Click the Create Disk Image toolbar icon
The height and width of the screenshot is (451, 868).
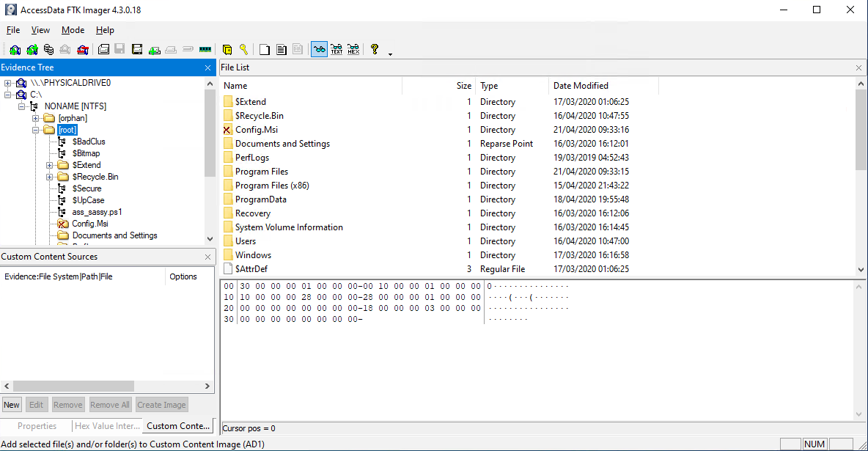tap(103, 50)
